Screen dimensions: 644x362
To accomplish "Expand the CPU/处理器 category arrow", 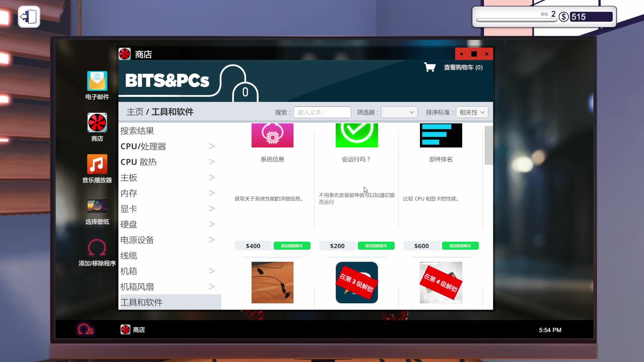I will click(x=212, y=146).
